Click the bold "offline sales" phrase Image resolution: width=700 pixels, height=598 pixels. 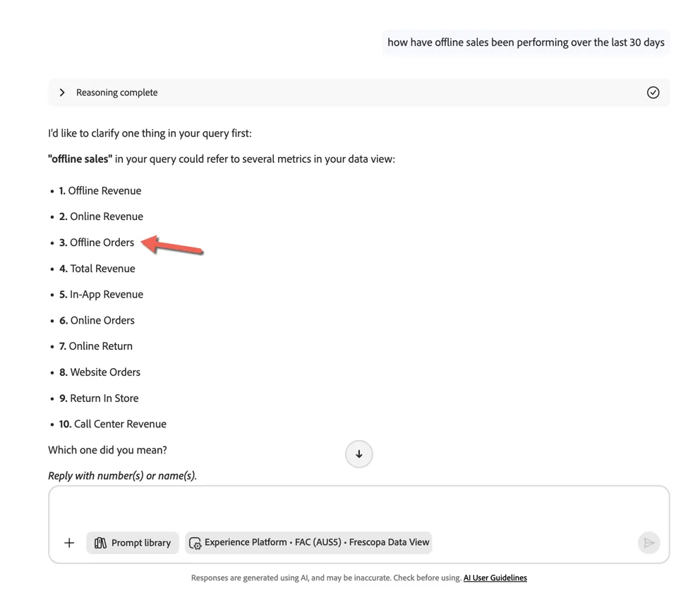tap(80, 159)
